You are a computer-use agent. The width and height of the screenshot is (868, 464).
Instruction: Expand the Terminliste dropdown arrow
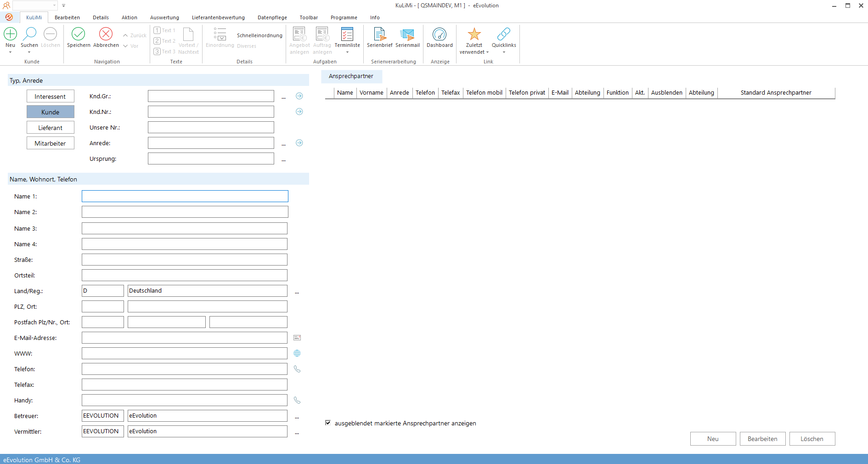[x=347, y=52]
